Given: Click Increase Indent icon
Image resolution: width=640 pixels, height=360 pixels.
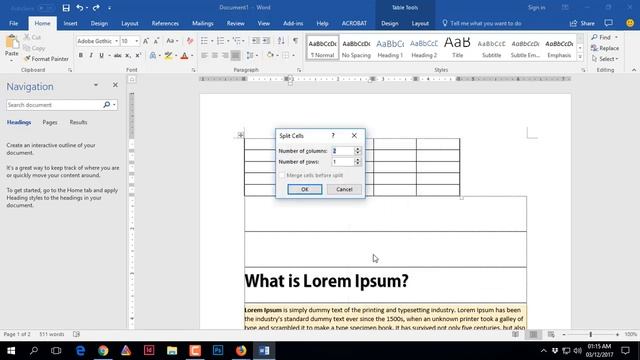Looking at the screenshot, I should (266, 40).
